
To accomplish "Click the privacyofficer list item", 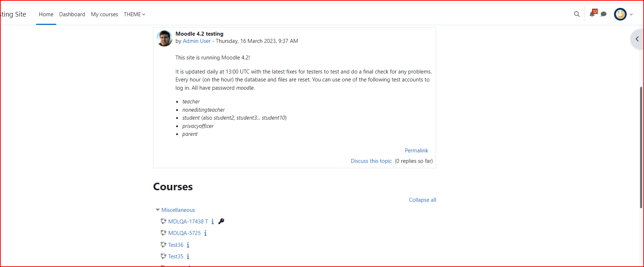I will click(x=198, y=126).
